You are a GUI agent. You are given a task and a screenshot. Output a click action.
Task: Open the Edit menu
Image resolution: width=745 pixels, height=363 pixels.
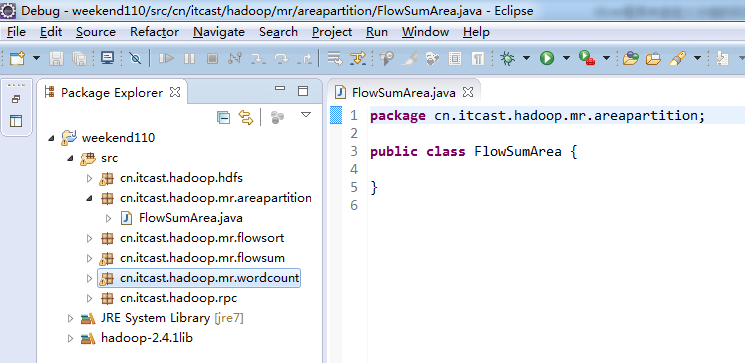(x=51, y=32)
